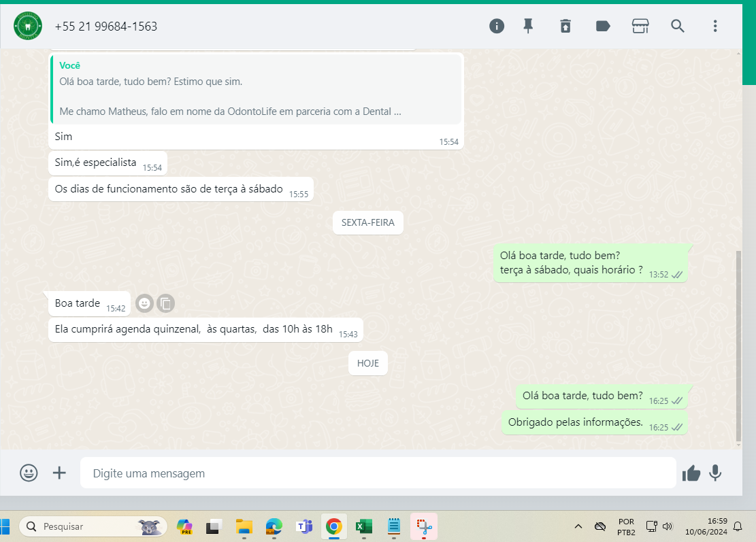Open Notepad from the taskbar
This screenshot has height=542, width=756.
pos(394,526)
